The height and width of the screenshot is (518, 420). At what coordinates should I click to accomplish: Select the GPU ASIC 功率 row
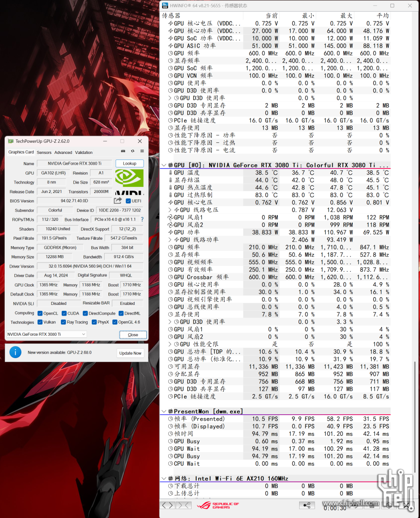275,45
